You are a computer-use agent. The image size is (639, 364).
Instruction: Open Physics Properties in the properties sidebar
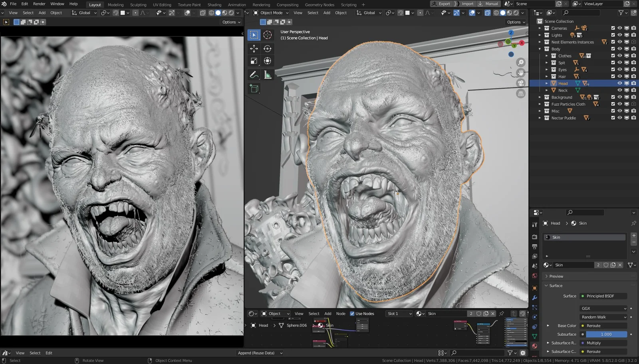tap(534, 317)
